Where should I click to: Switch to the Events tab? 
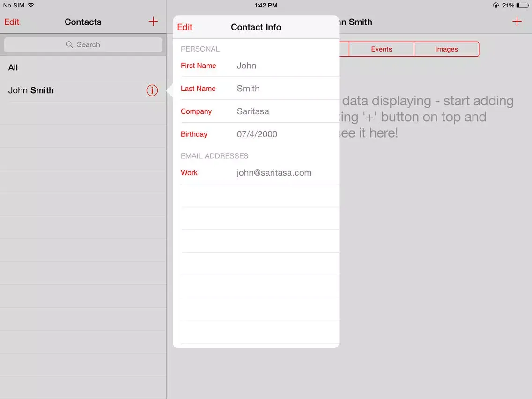[381, 49]
